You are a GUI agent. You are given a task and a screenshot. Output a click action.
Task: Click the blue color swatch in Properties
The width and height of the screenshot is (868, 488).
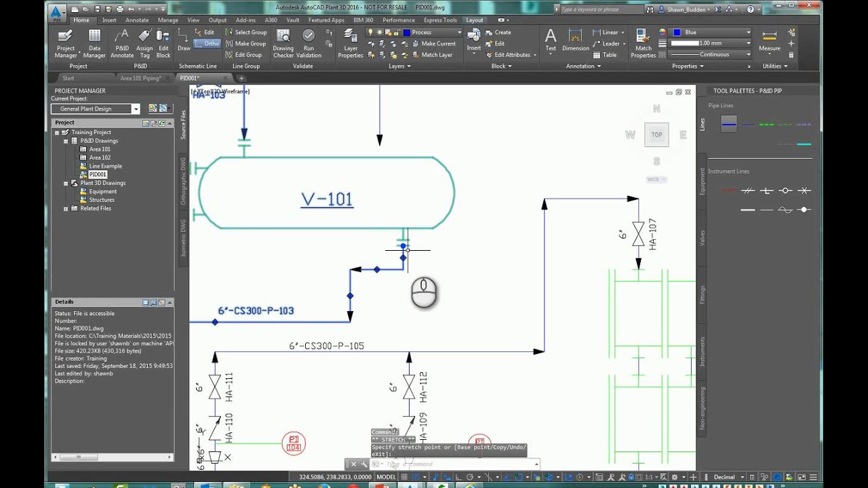coord(677,33)
